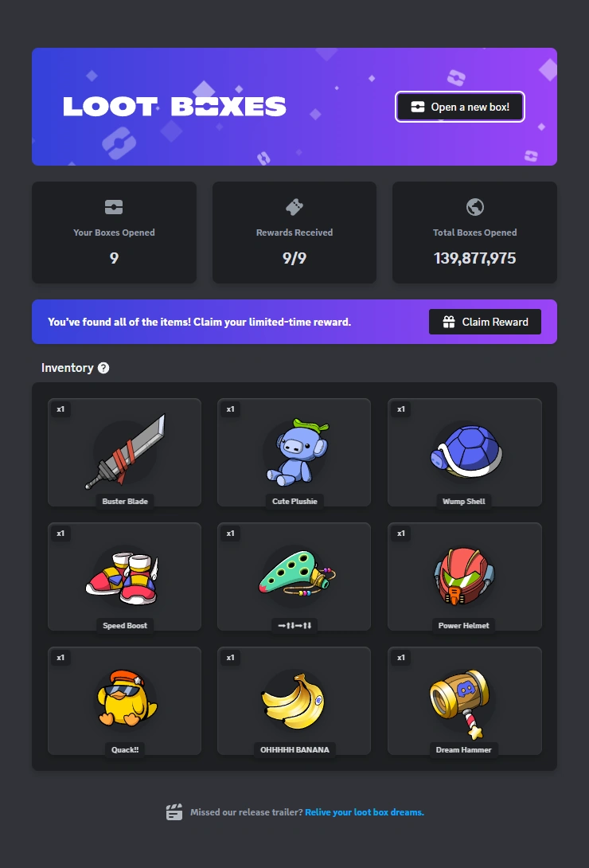Click the Buster Blade sword icon
Screen dimensions: 589x868
coord(125,452)
